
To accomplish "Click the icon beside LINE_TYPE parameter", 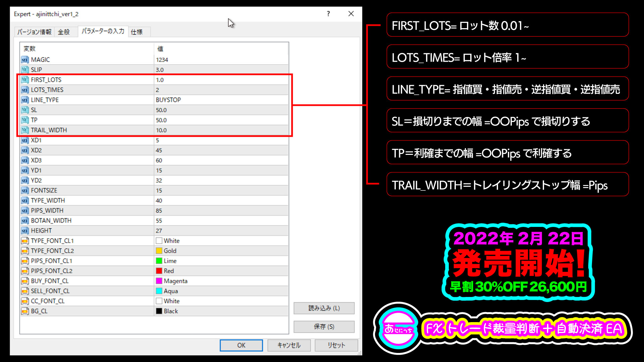I will coord(24,100).
